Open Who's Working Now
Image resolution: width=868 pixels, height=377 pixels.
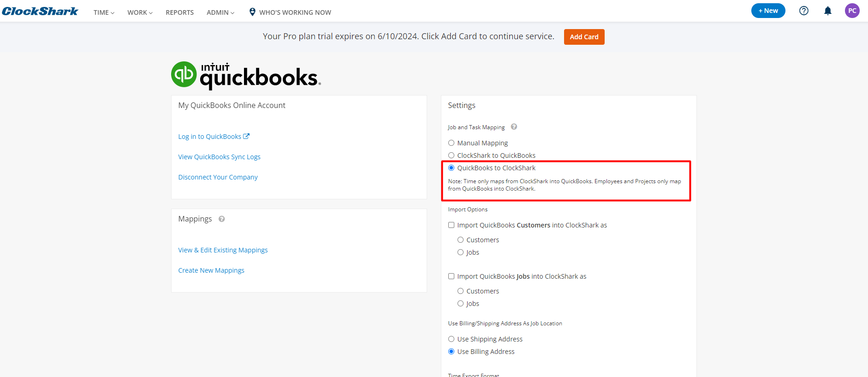point(295,12)
